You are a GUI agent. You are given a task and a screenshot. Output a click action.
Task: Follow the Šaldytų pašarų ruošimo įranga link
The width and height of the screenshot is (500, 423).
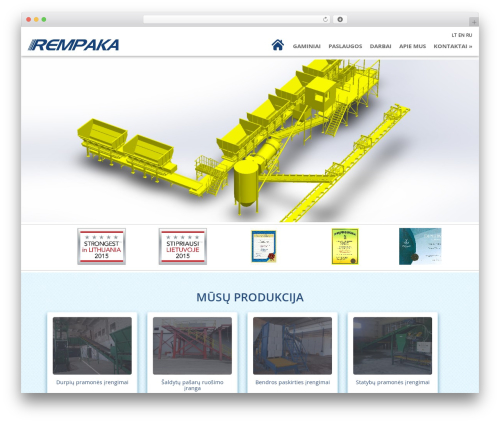(192, 385)
